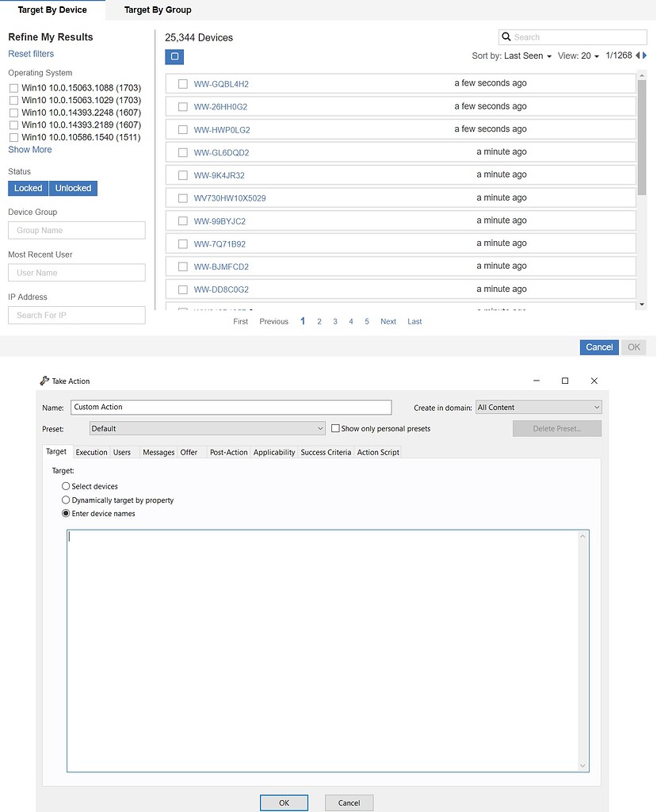
Task: Open the Sort by Last Seen dropdown
Action: click(511, 56)
